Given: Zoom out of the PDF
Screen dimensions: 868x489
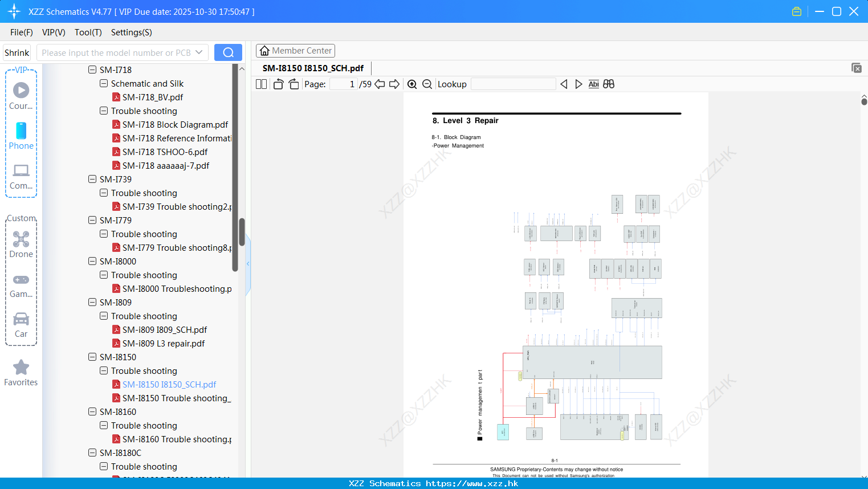Looking at the screenshot, I should tap(427, 84).
